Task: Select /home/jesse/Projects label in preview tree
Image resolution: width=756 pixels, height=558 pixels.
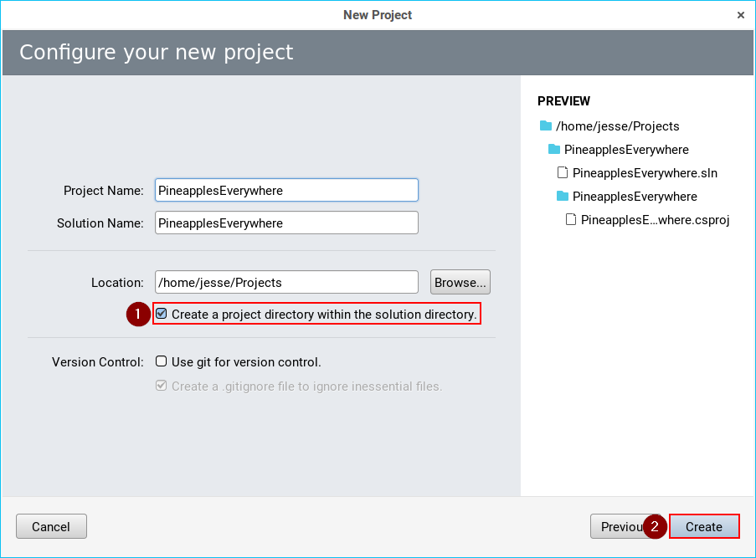Action: pos(617,126)
